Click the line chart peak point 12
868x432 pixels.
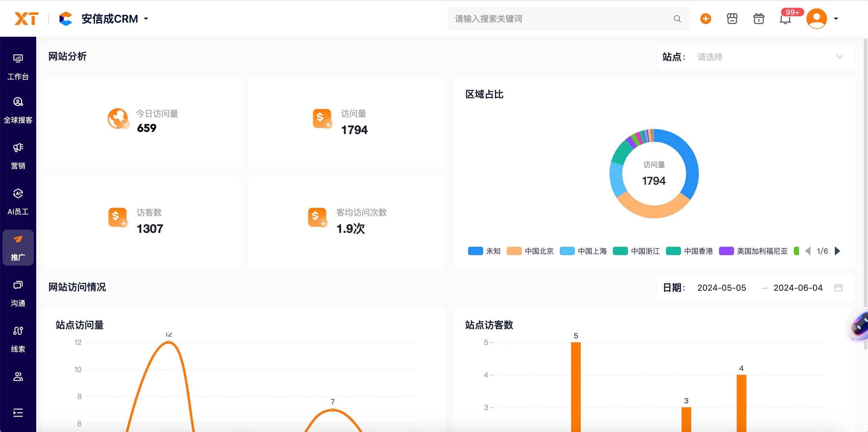coord(169,342)
